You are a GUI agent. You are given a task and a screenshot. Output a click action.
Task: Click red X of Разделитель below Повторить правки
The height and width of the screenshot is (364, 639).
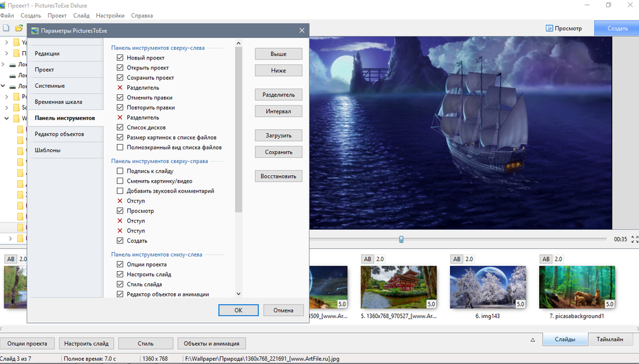pyautogui.click(x=120, y=118)
